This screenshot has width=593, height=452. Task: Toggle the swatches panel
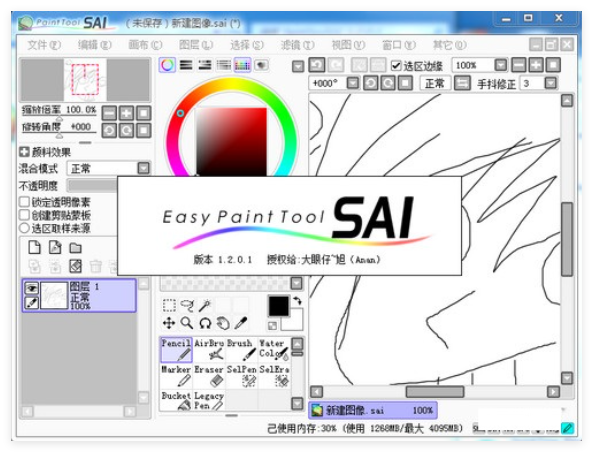coord(242,65)
